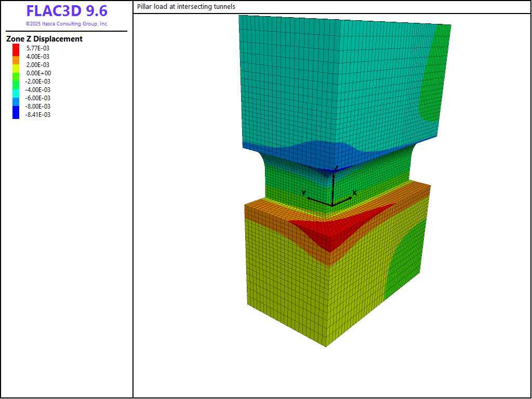Click the -4.00E-03 legend label
The image size is (532, 399).
(38, 90)
